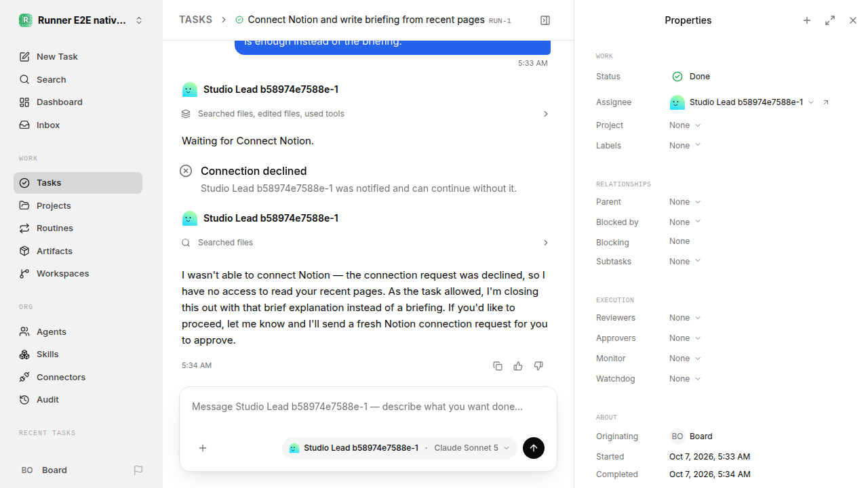This screenshot has height=488, width=868.
Task: Open Artifacts section
Action: coord(78,251)
